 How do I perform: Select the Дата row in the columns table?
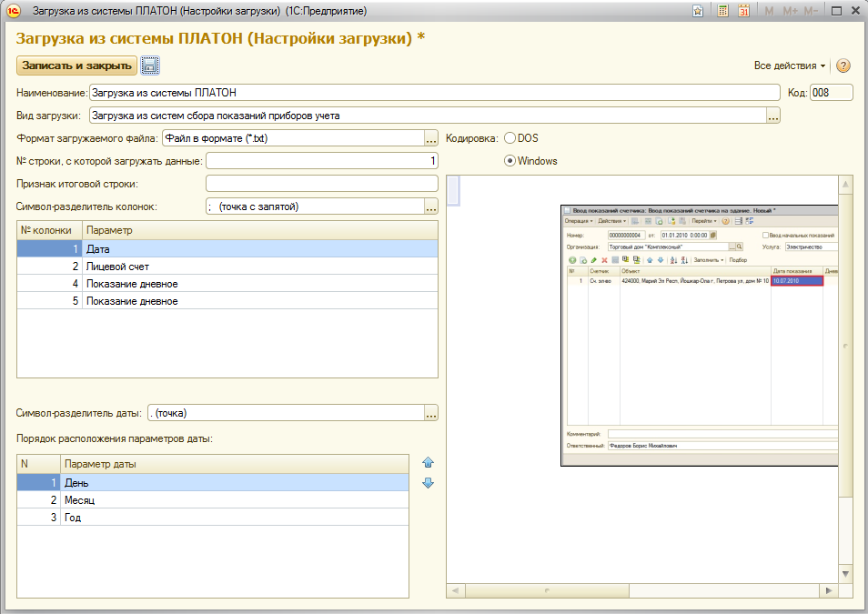point(227,249)
